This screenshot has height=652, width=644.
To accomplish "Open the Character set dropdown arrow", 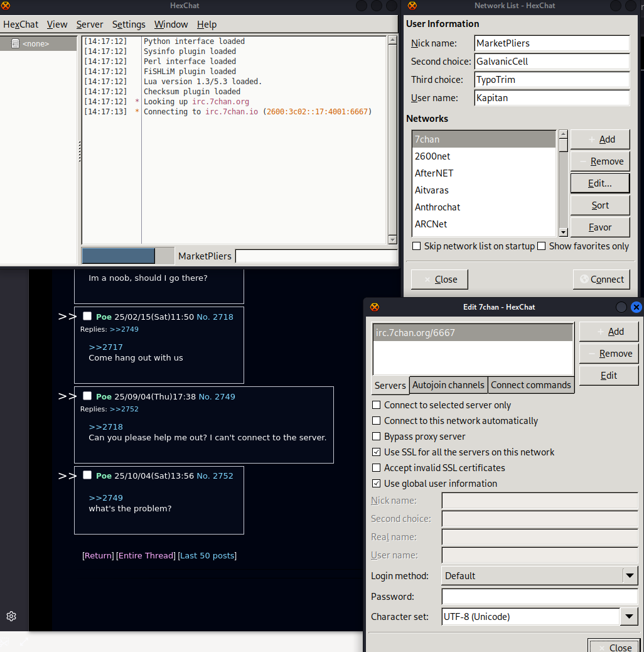I will tap(629, 617).
